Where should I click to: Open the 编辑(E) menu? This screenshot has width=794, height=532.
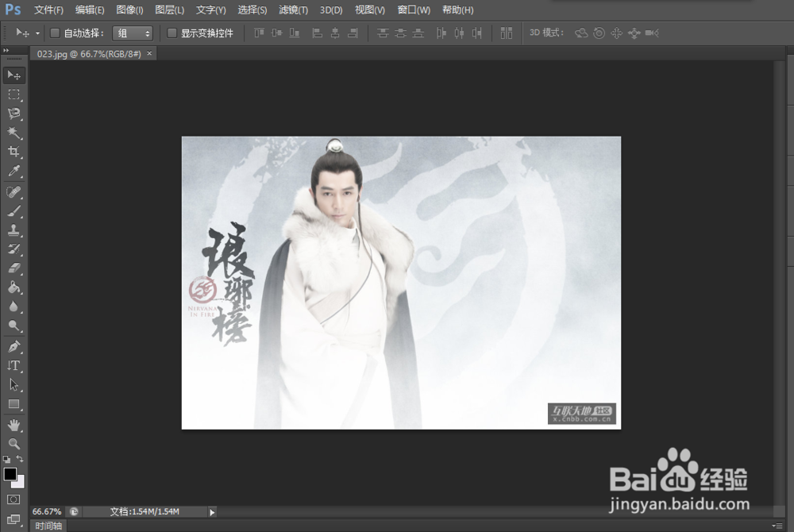[x=90, y=10]
